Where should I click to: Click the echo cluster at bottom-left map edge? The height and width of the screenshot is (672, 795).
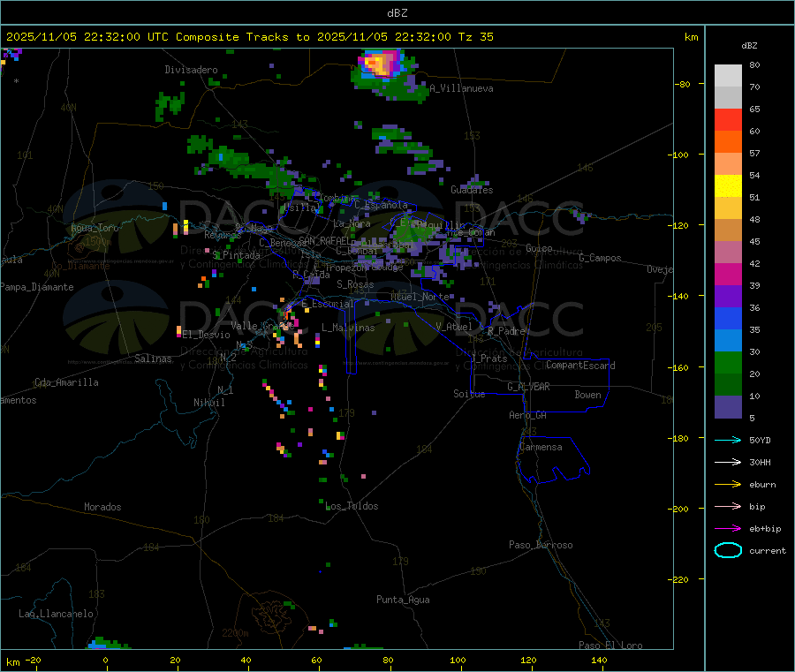tap(109, 644)
